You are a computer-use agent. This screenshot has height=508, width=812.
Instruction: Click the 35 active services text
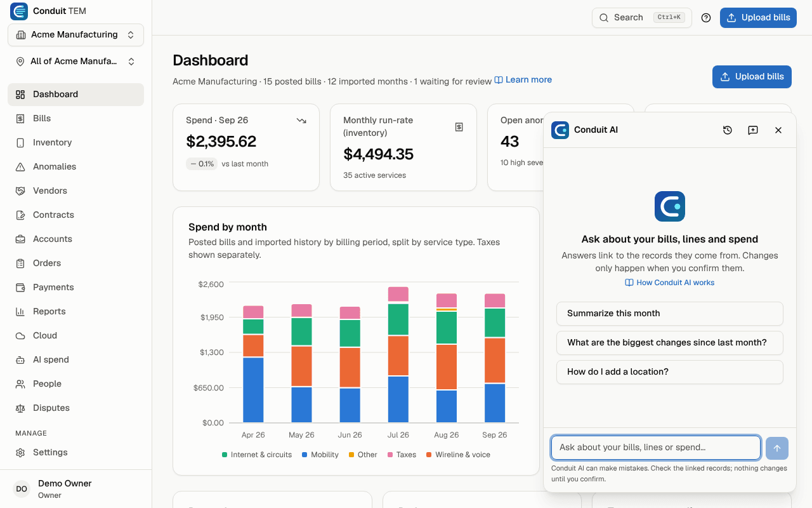click(x=374, y=175)
